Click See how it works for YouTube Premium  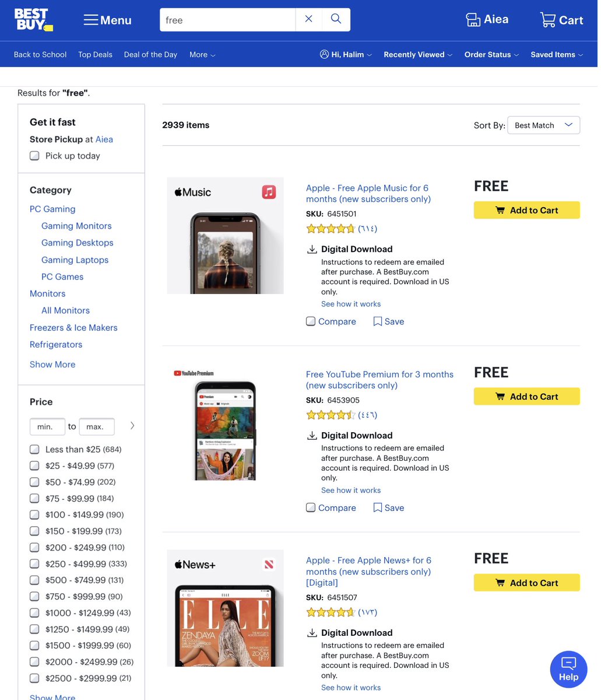point(351,491)
